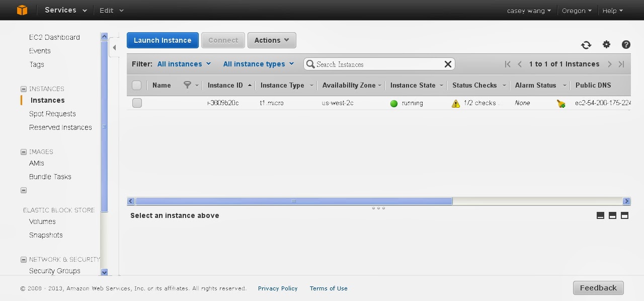Open the Privacy Policy link

(x=278, y=288)
